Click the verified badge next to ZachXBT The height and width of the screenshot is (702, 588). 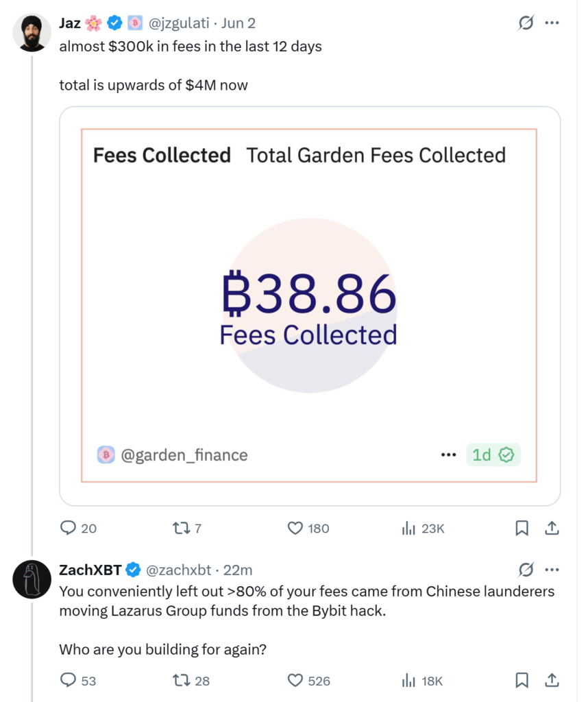(132, 570)
